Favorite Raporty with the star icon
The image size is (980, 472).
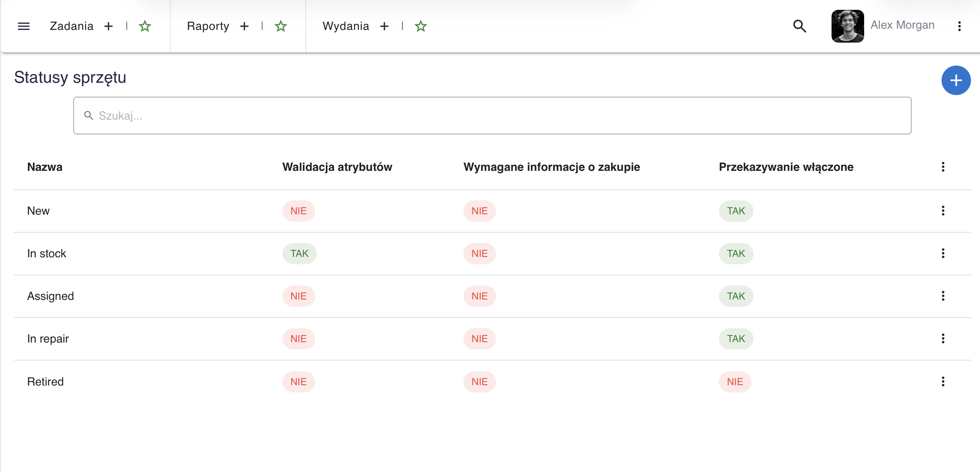point(281,26)
